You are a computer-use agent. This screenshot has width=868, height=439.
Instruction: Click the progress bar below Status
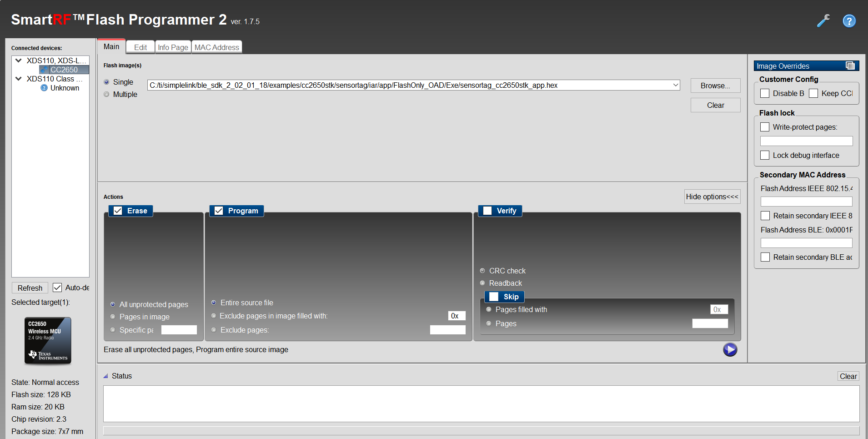pos(481,430)
